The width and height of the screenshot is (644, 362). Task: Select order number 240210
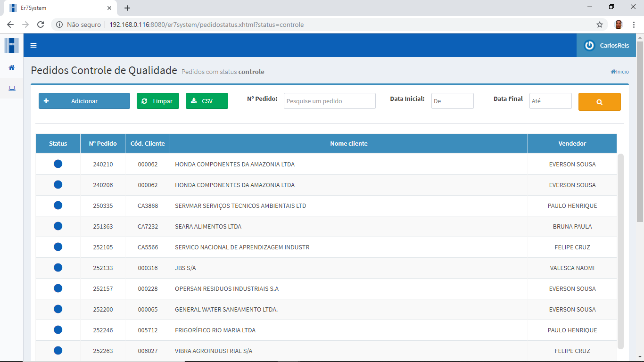coord(103,165)
